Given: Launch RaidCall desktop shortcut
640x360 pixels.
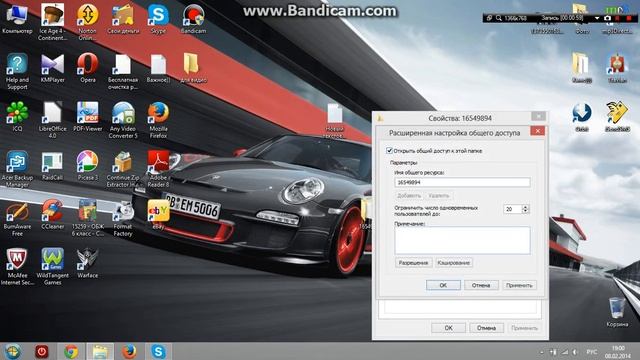Looking at the screenshot, I should coord(52,166).
